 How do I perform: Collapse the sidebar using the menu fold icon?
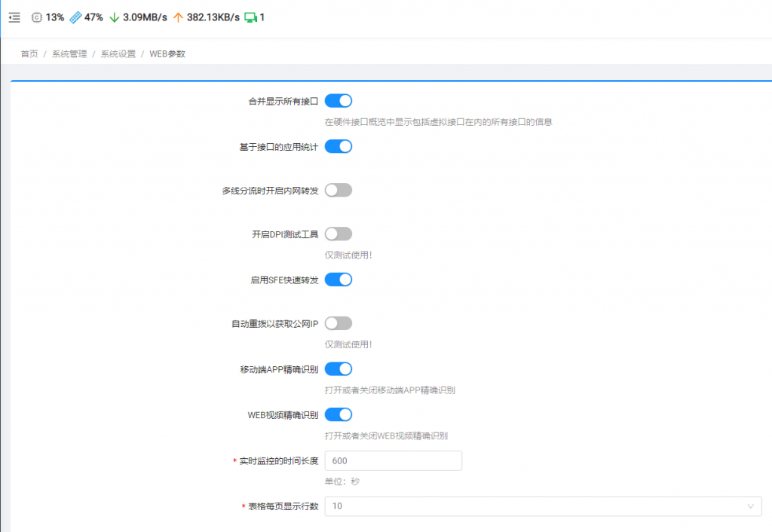14,17
